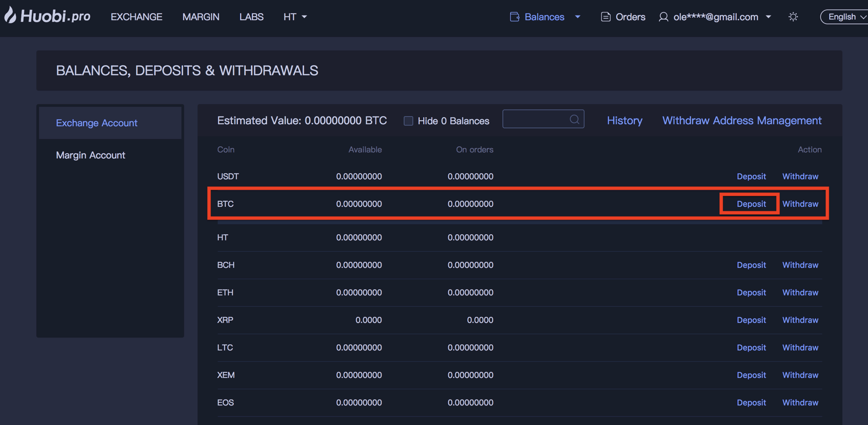Click Withdraw in the BCH row

tap(800, 265)
